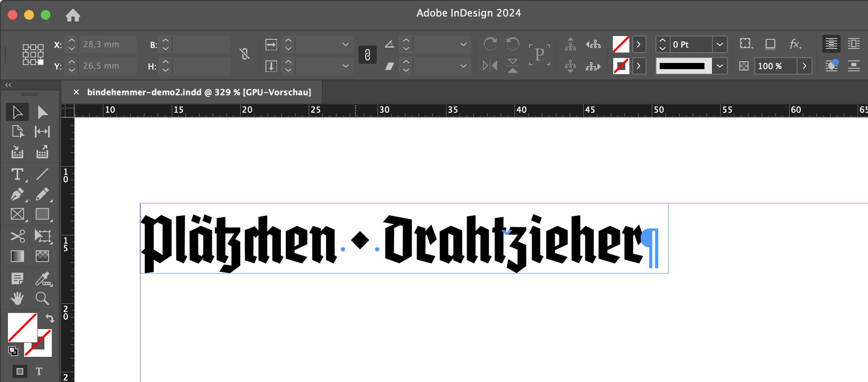
Task: Toggle constrain proportions for scaling chain link
Action: click(x=368, y=55)
